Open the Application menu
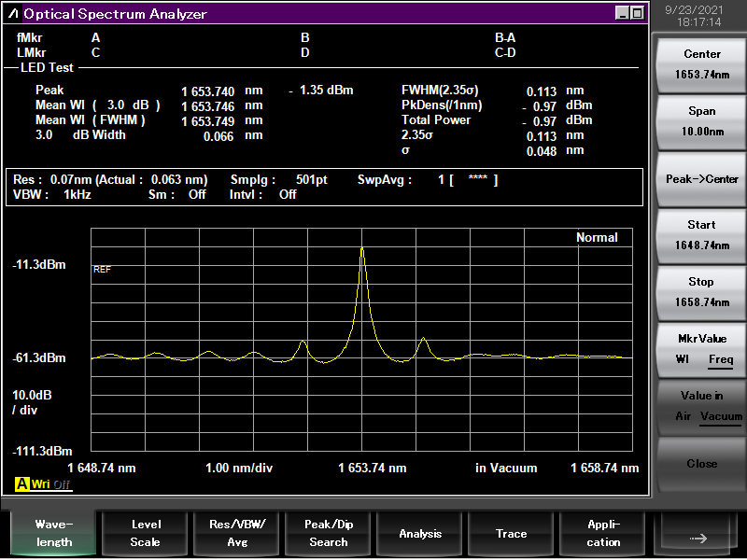Image resolution: width=747 pixels, height=560 pixels. (x=603, y=534)
